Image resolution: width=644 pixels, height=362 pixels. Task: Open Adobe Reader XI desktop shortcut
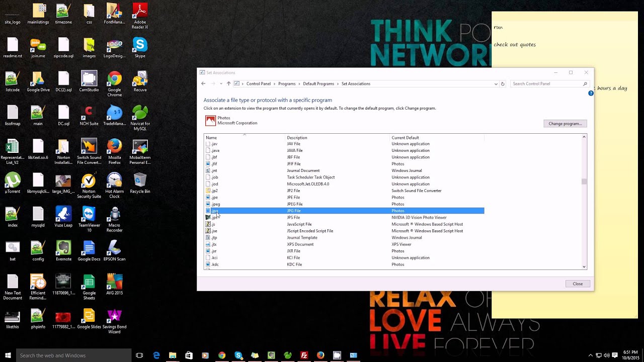point(140,16)
